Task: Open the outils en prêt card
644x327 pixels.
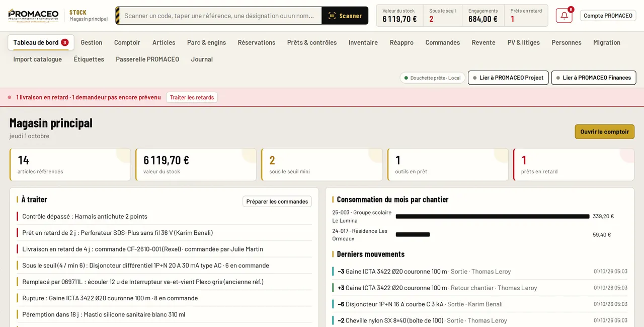Action: click(x=448, y=165)
